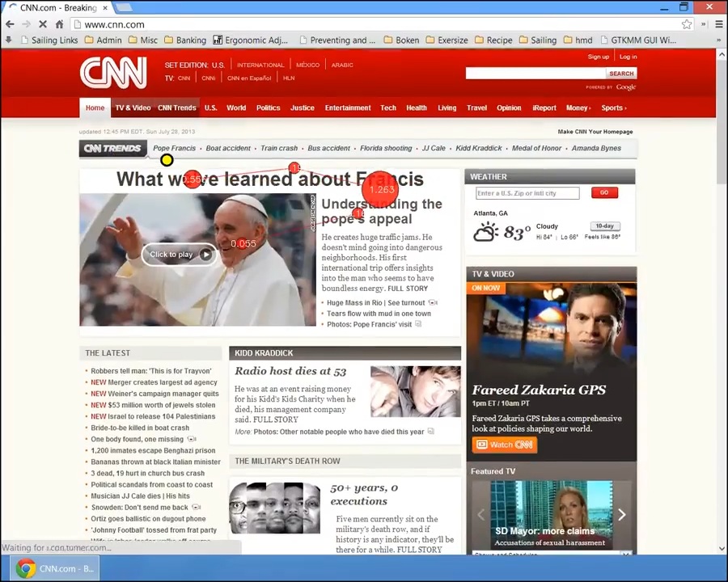Open the Health section
Viewport: 728px width, 582px height.
[417, 108]
